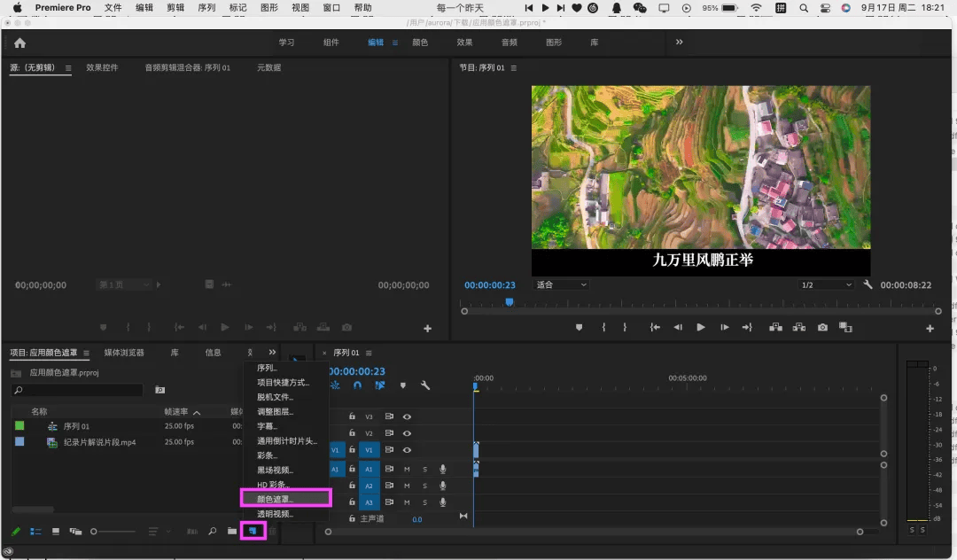Open the 1/2 playback resolution dropdown
The height and width of the screenshot is (560, 957).
click(827, 285)
